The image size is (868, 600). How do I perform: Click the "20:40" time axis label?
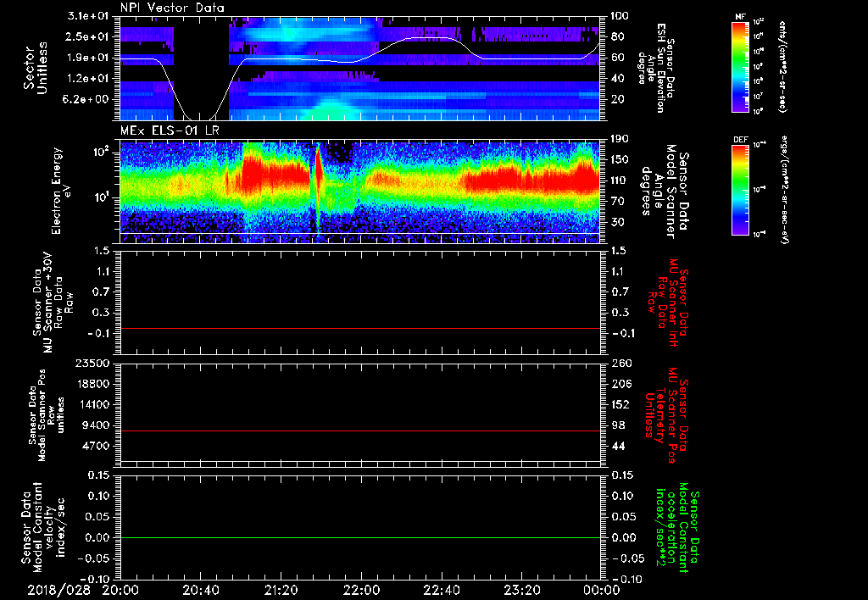point(202,590)
